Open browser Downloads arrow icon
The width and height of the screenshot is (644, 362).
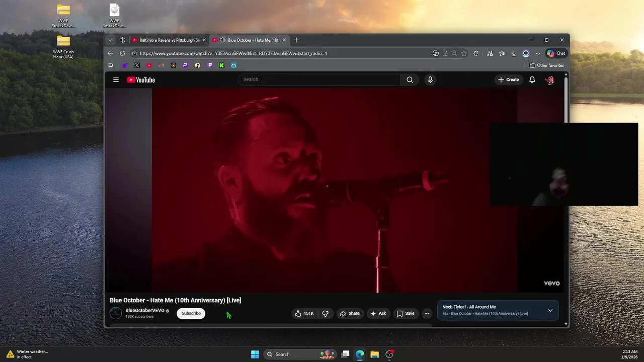(x=514, y=53)
